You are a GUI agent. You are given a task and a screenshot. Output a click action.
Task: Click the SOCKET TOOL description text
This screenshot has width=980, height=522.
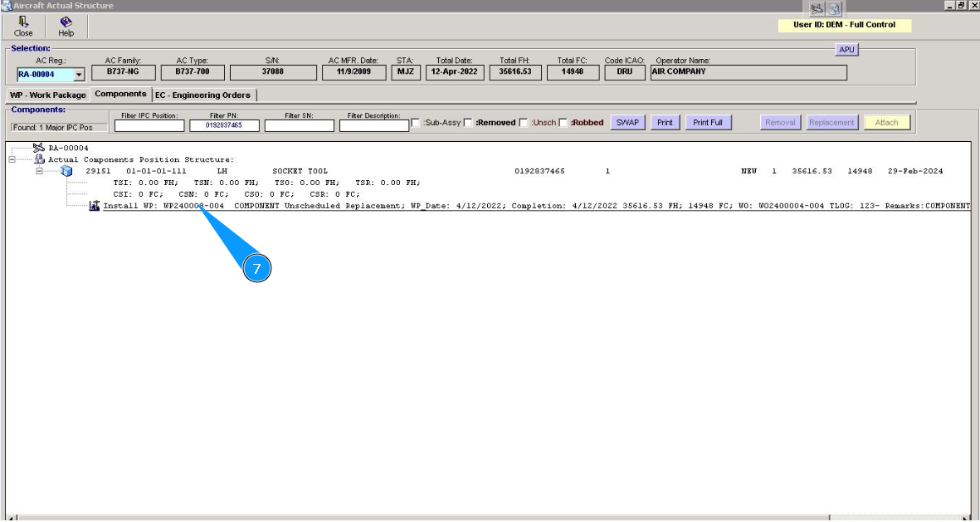(x=300, y=171)
